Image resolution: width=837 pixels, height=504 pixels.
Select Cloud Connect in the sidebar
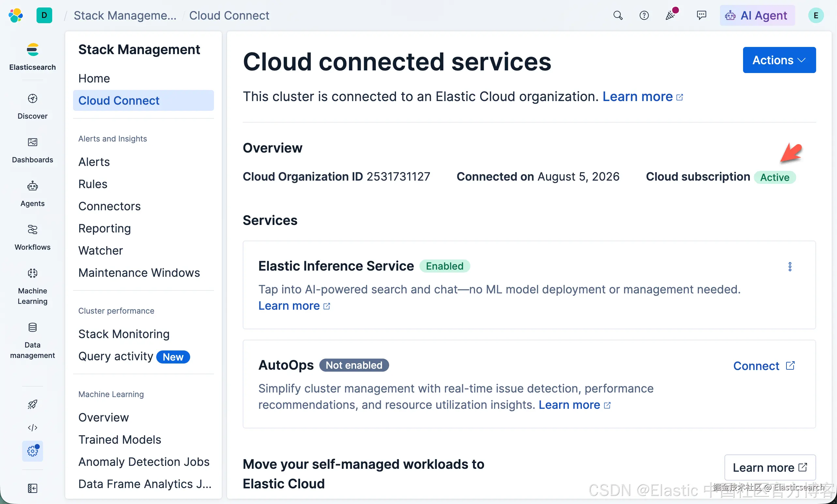[143, 100]
